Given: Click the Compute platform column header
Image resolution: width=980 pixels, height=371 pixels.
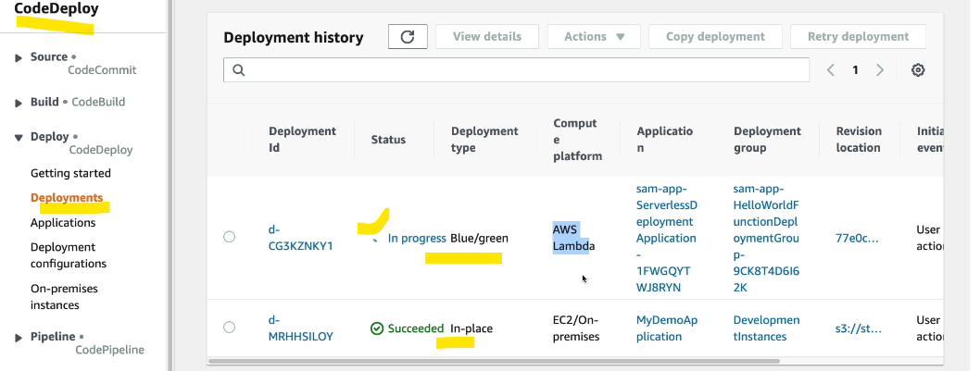Looking at the screenshot, I should click(x=577, y=140).
